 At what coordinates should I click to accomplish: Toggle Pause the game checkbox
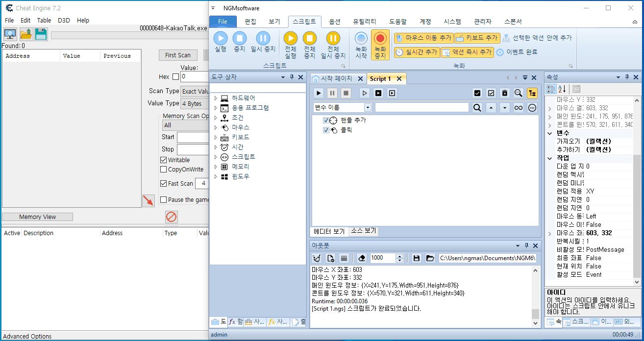164,199
